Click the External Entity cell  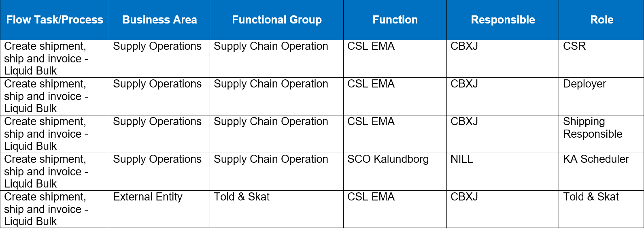(159, 209)
